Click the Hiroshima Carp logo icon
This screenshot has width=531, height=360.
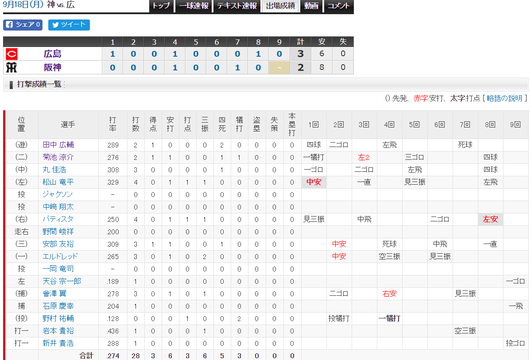coord(12,54)
